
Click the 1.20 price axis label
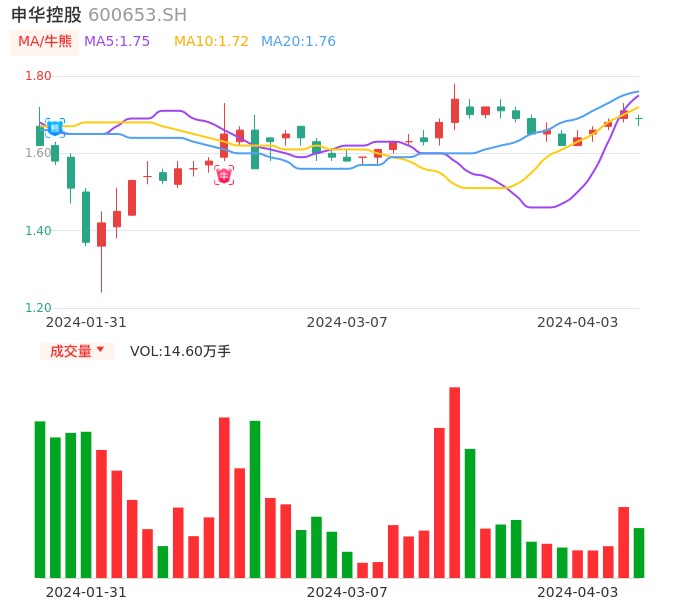click(38, 308)
